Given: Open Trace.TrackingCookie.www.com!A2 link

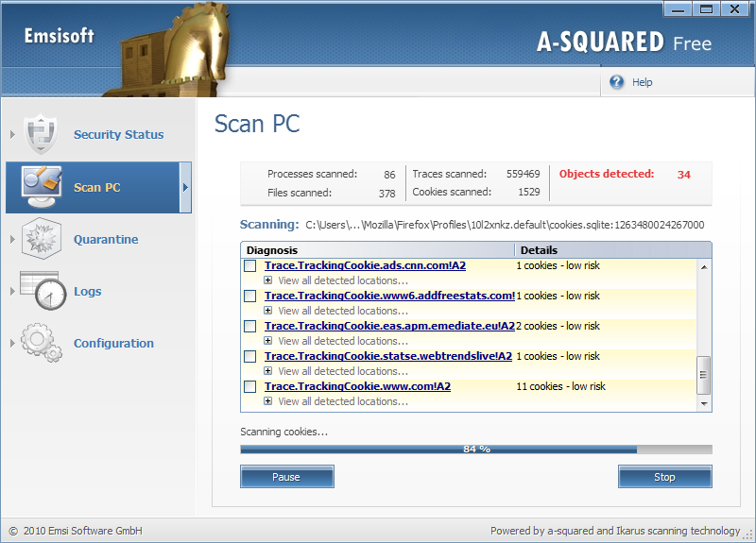Looking at the screenshot, I should coord(357,386).
